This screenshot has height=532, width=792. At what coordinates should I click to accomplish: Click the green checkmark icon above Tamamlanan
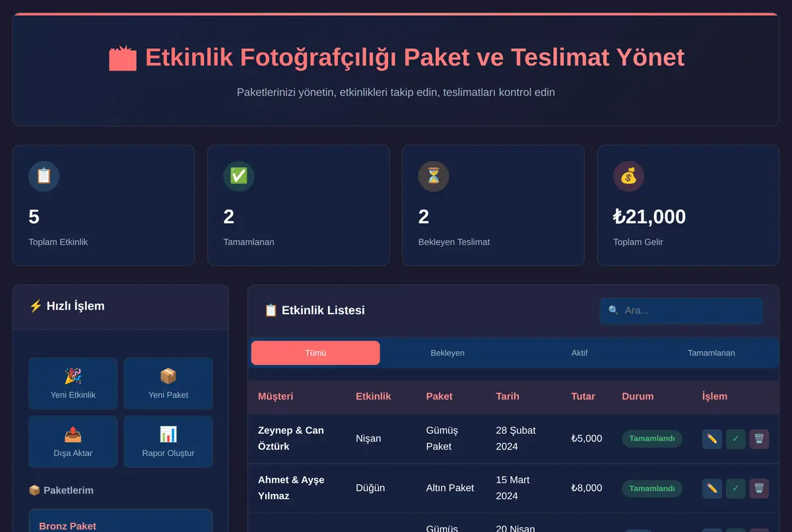239,176
